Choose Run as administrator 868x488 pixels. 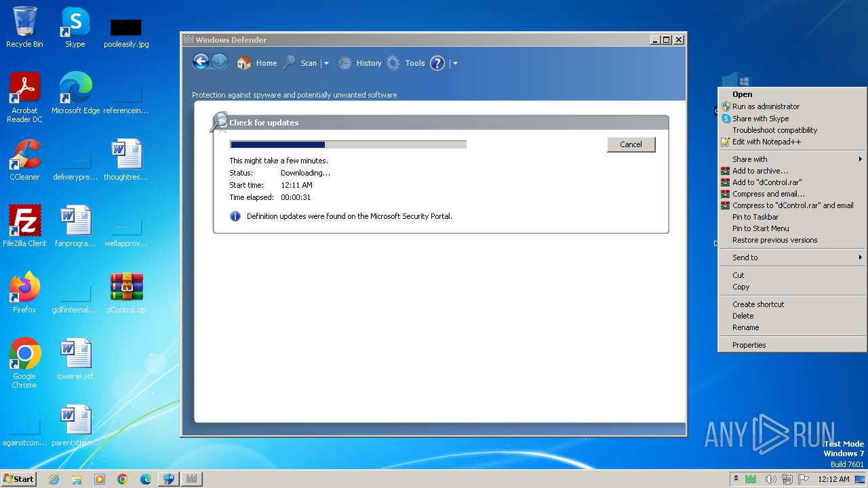(792, 106)
